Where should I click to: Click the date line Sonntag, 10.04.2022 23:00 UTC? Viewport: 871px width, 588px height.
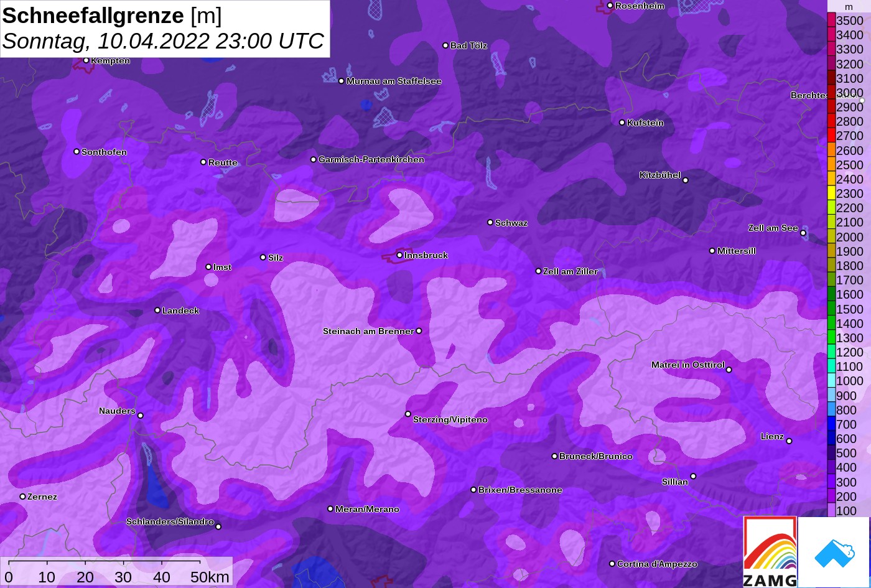click(163, 41)
